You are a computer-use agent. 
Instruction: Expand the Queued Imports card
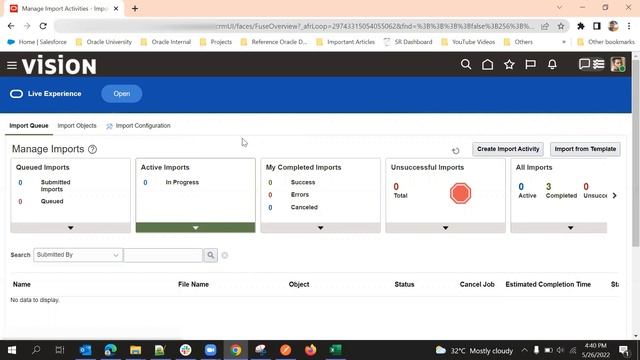point(71,228)
